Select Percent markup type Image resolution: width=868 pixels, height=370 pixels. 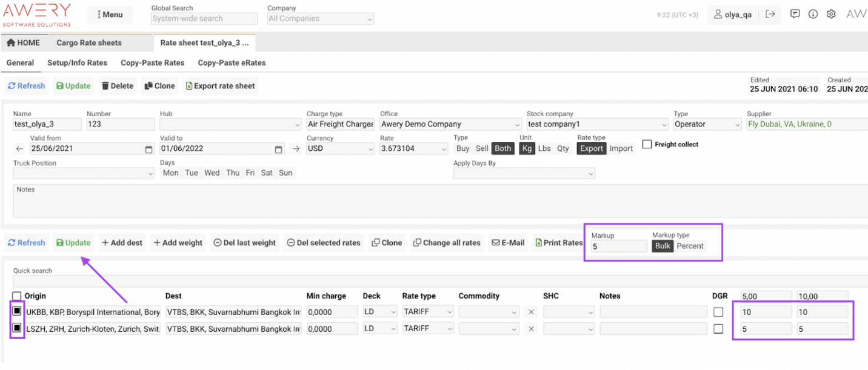(x=690, y=246)
